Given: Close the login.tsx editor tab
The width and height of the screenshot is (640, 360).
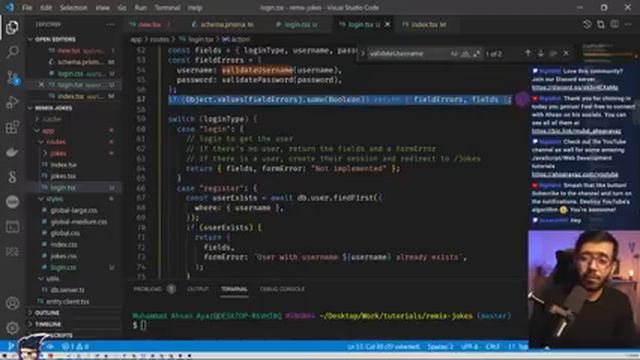Looking at the screenshot, I should (x=387, y=24).
